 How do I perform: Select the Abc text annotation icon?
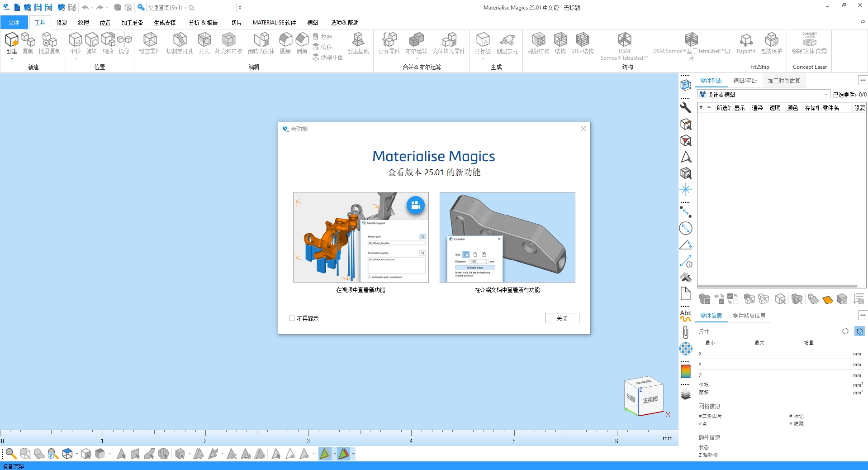pyautogui.click(x=686, y=316)
